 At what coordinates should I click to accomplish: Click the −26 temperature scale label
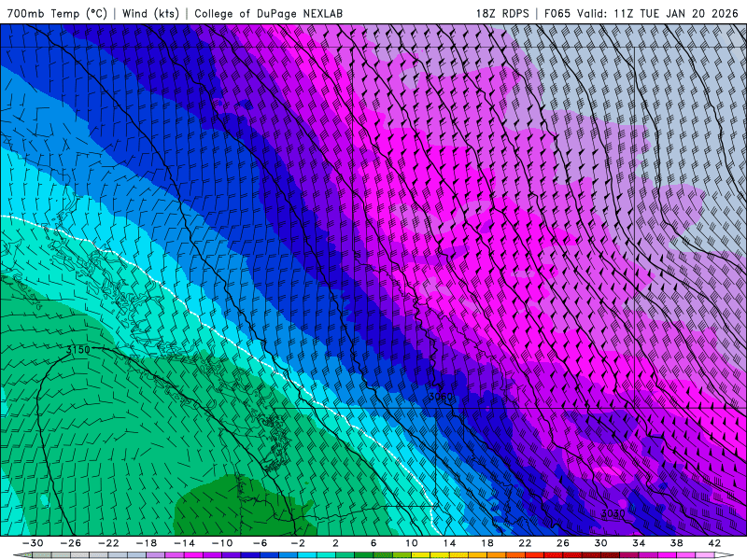coord(71,543)
